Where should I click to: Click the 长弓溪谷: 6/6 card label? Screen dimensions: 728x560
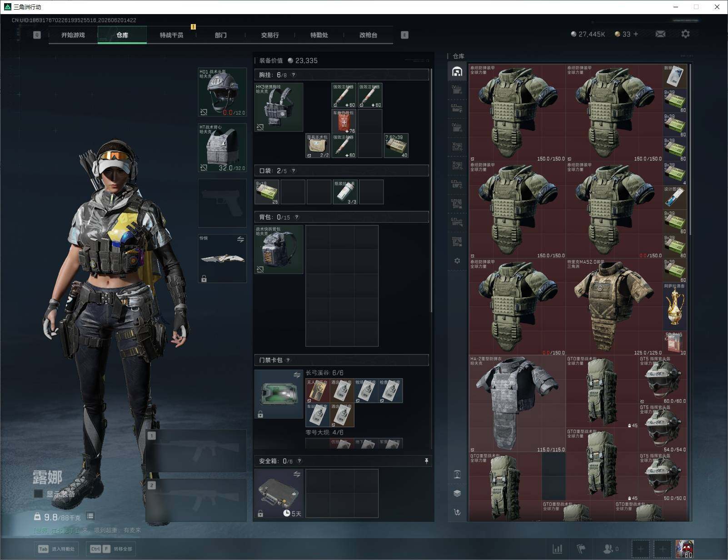[x=324, y=373]
